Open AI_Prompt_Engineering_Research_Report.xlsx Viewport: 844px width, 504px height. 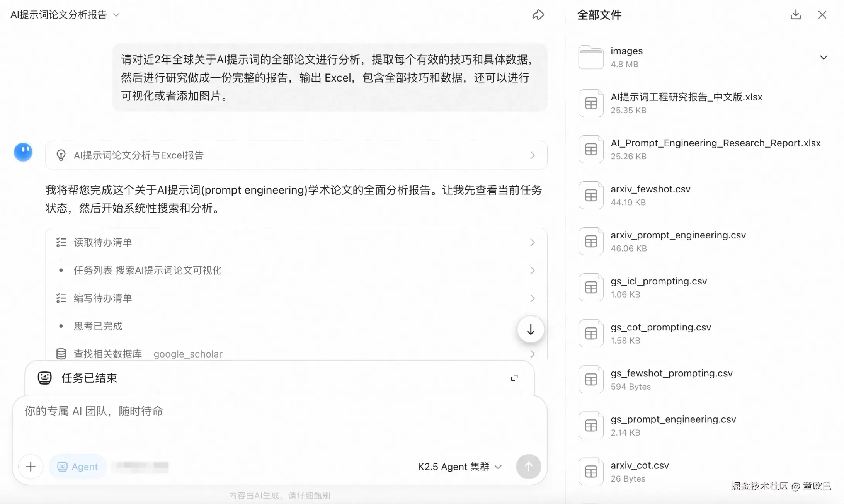pos(715,143)
